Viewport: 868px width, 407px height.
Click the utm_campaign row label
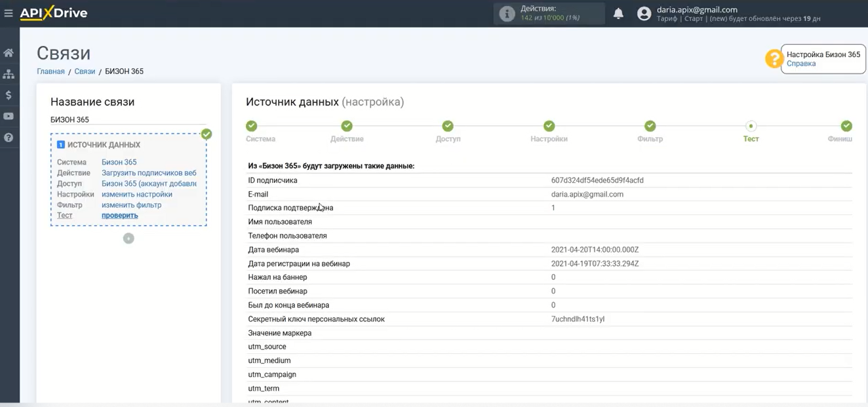272,374
